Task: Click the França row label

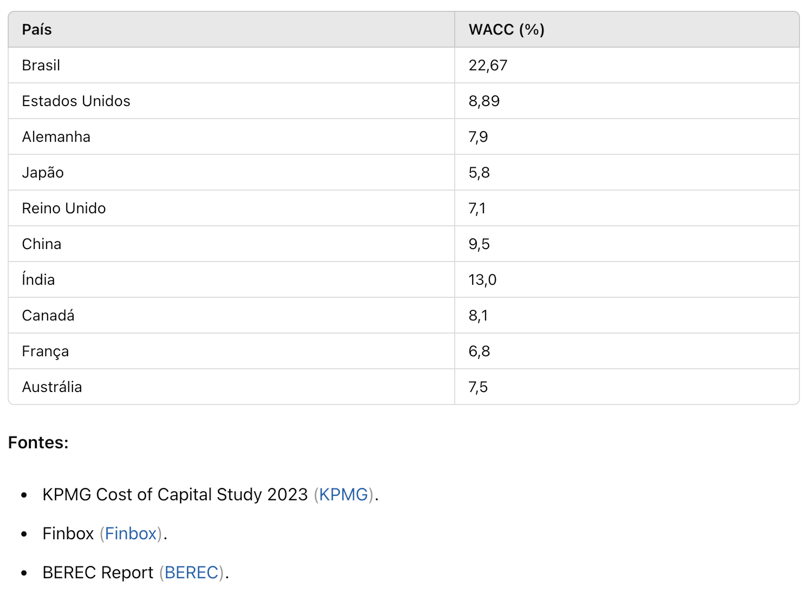Action: (x=45, y=351)
